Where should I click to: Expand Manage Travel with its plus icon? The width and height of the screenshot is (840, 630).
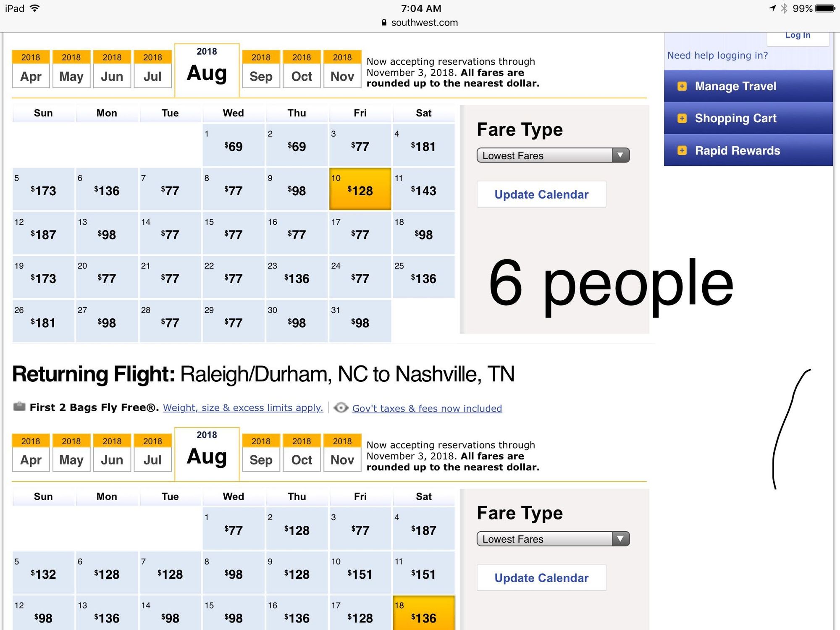682,86
